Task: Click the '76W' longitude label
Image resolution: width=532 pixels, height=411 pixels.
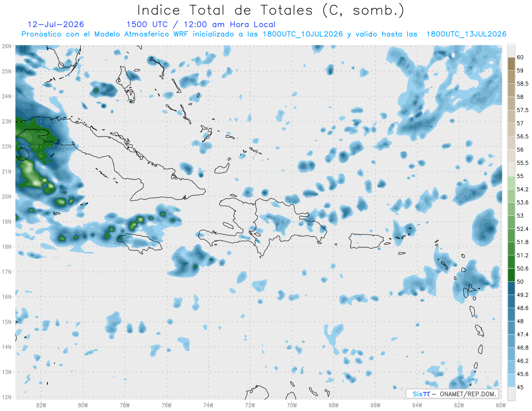Action: click(x=167, y=405)
